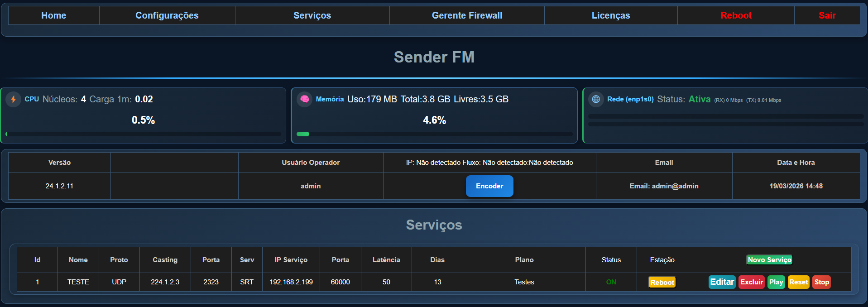Go to Gerente Firewall
Viewport: 868px width, 307px height.
467,15
